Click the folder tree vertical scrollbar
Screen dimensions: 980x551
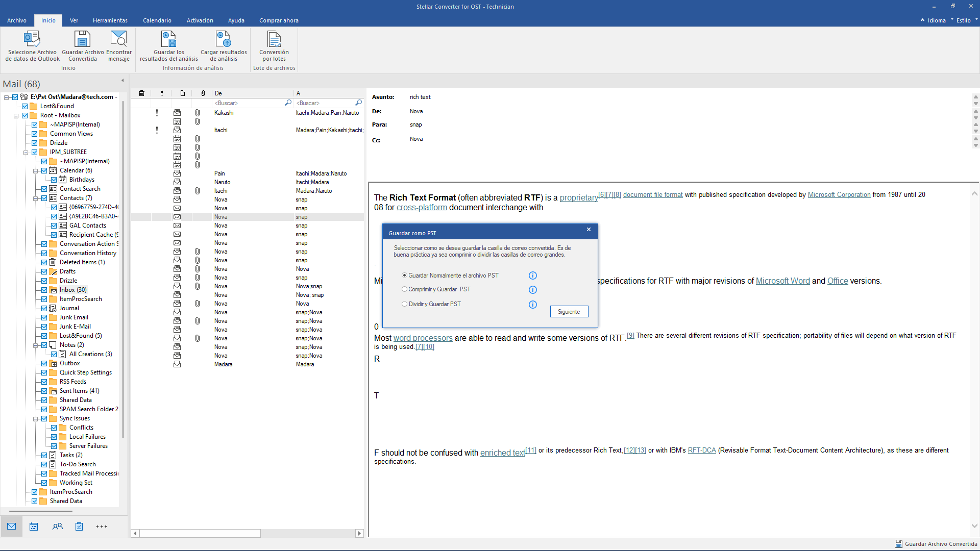coord(123,269)
